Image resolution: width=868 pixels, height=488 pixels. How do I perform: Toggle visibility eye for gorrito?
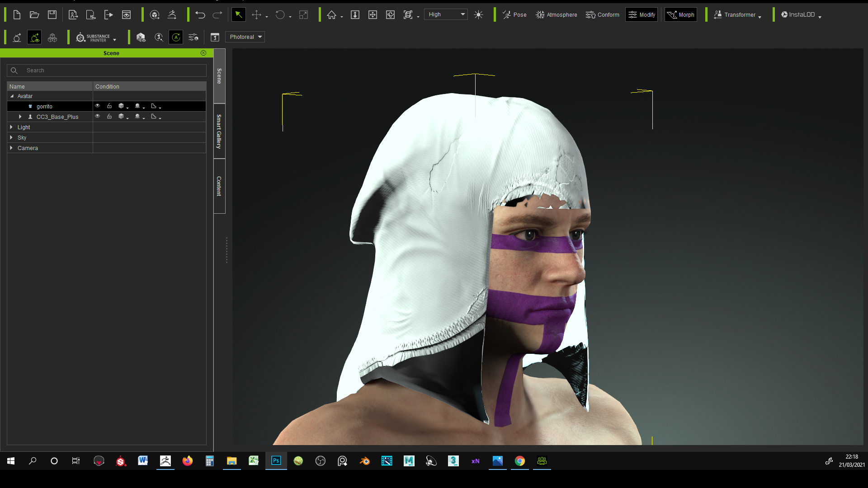(97, 106)
